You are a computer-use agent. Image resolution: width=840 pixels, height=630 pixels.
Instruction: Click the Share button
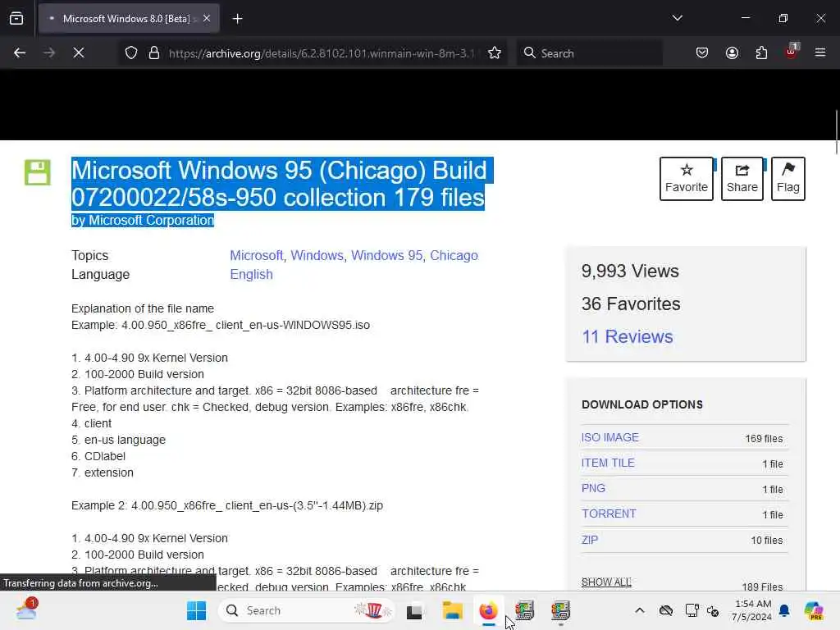coord(742,179)
